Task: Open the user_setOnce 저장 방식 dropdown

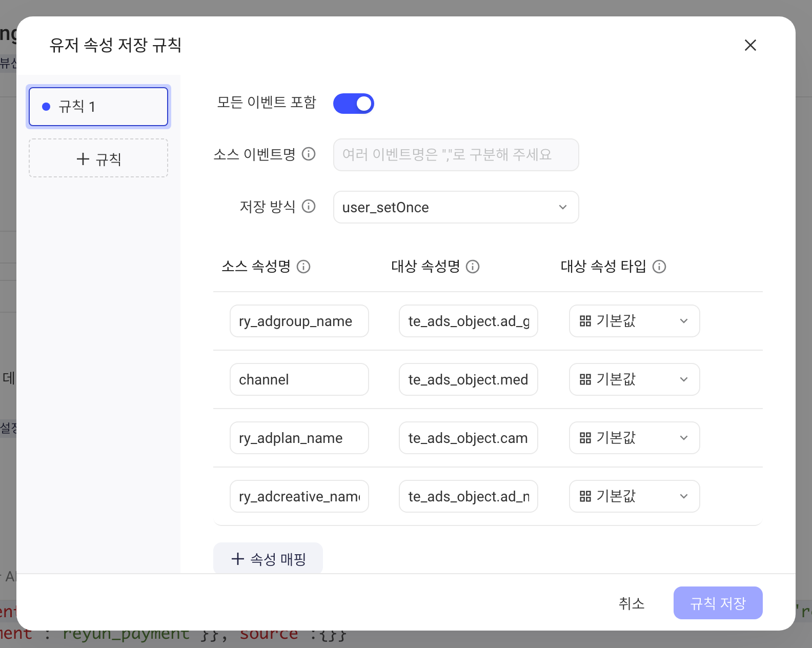Action: 456,207
